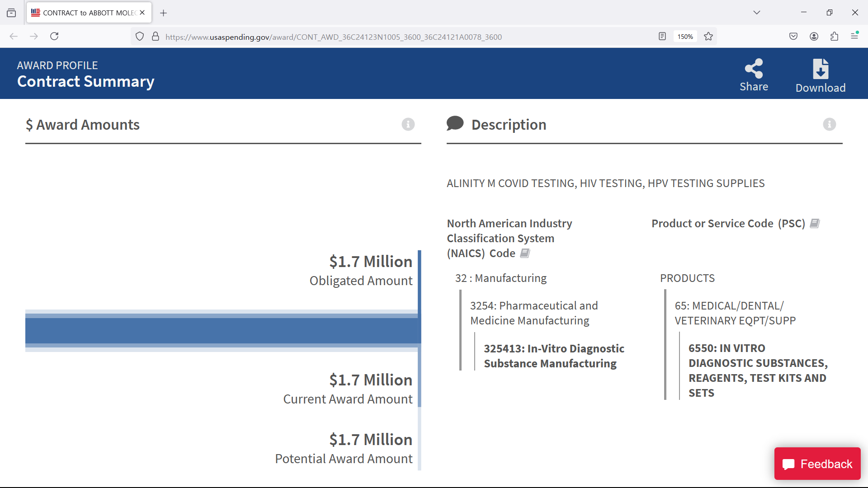Open Award Amounts info tooltip icon
Screen dimensions: 868x488
tap(408, 124)
